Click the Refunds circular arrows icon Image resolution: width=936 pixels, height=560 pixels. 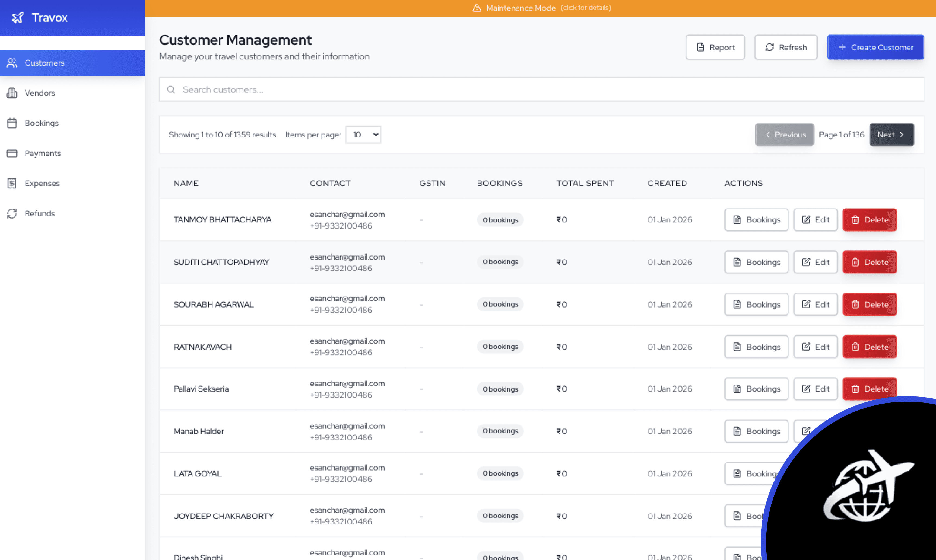click(x=12, y=214)
